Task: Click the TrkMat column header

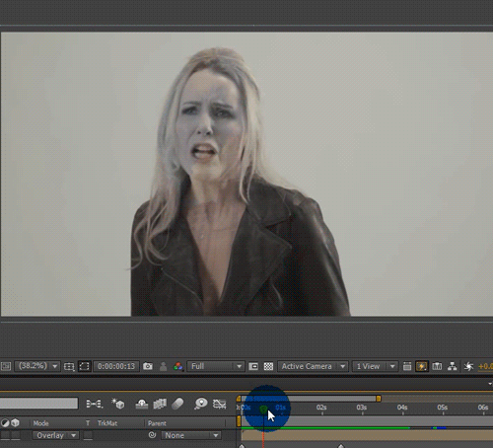Action: [x=107, y=423]
